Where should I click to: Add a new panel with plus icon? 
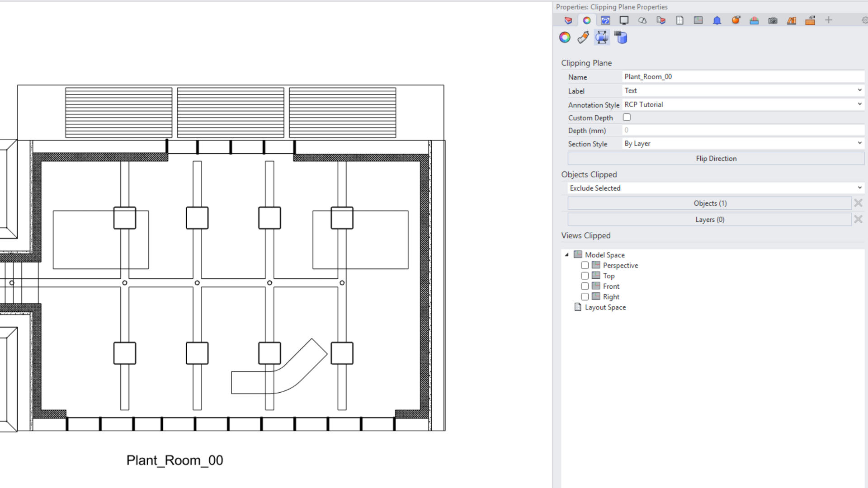point(829,20)
